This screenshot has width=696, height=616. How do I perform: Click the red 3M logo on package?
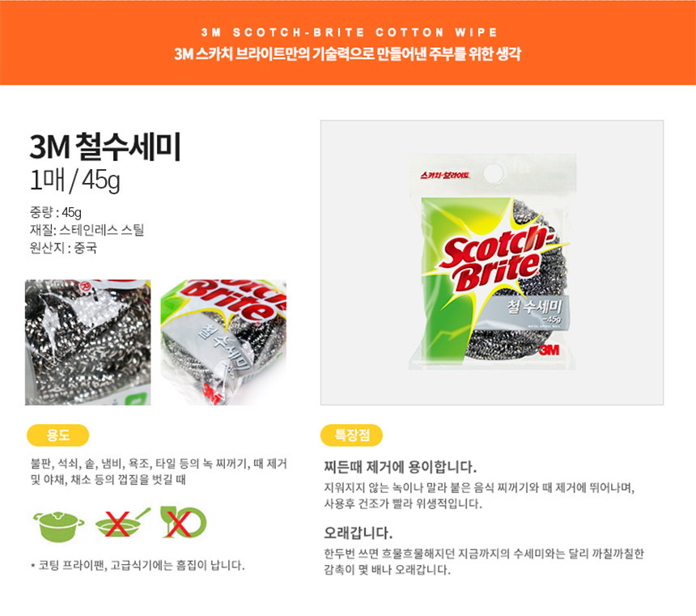tap(549, 350)
